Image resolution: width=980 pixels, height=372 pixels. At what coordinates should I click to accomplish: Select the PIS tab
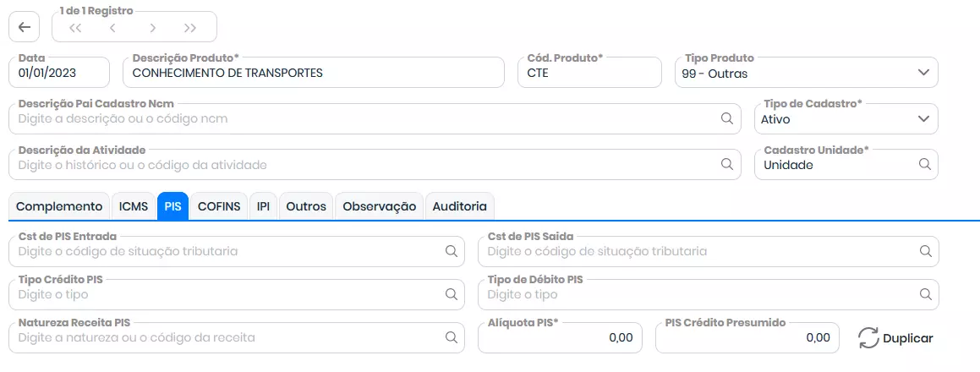[173, 206]
